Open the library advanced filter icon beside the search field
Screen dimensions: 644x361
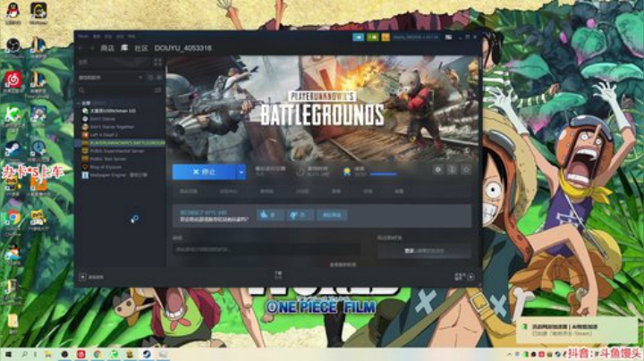[x=157, y=90]
